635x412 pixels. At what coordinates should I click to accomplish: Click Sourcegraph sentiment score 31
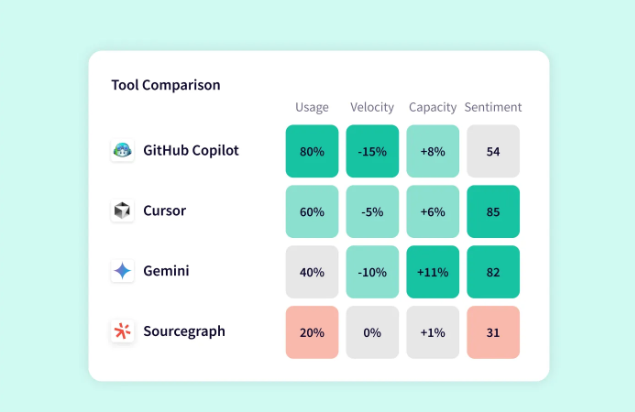493,332
